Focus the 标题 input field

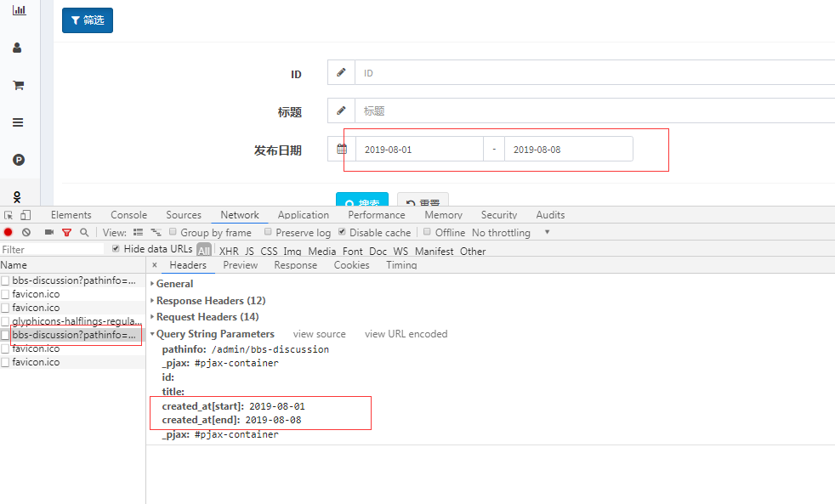(x=595, y=110)
